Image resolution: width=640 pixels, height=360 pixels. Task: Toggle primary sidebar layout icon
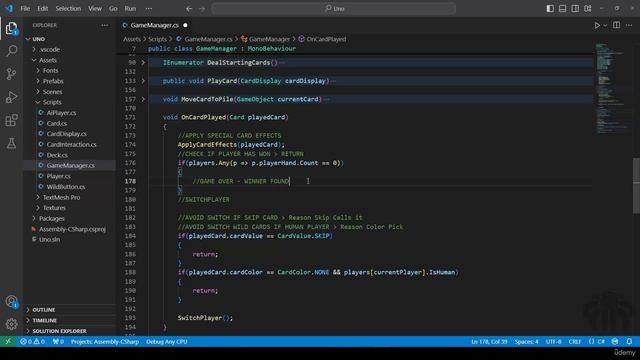click(x=550, y=8)
